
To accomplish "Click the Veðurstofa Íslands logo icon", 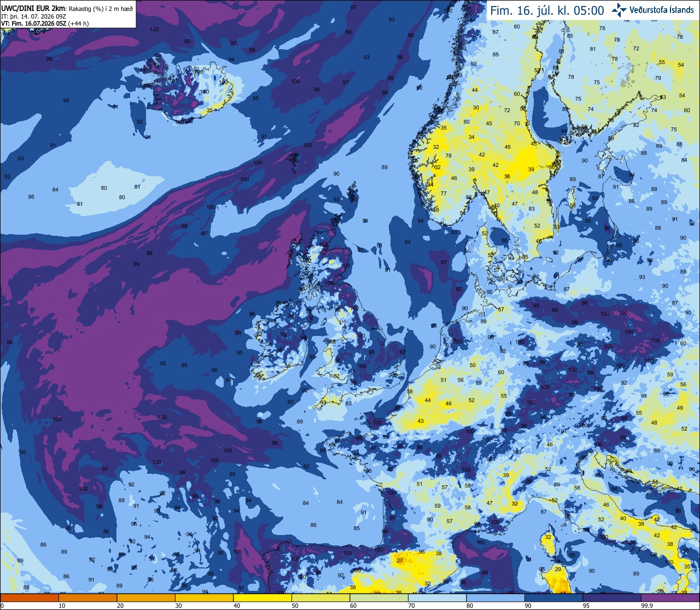I will 619,10.
